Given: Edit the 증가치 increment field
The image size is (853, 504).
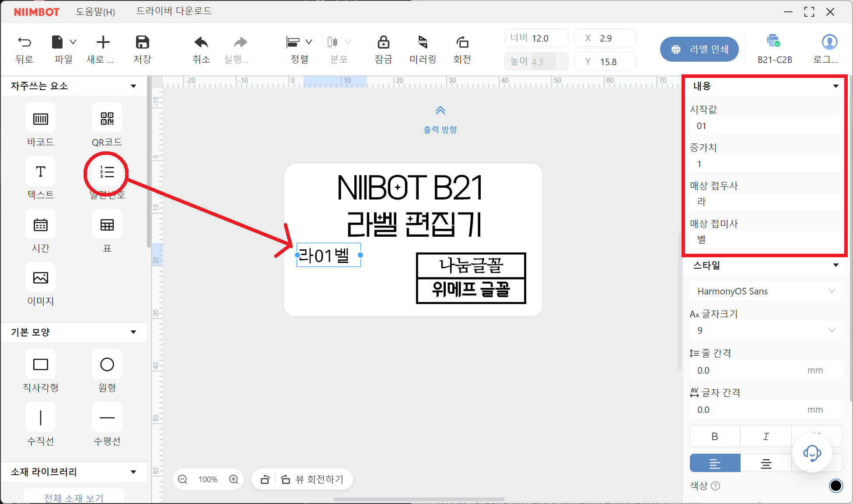Looking at the screenshot, I should coord(766,164).
